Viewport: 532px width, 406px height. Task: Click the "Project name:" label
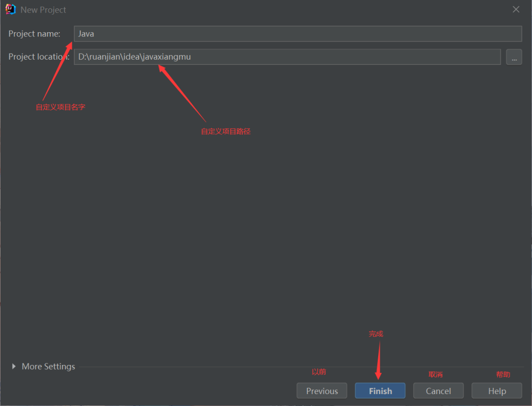click(x=34, y=34)
